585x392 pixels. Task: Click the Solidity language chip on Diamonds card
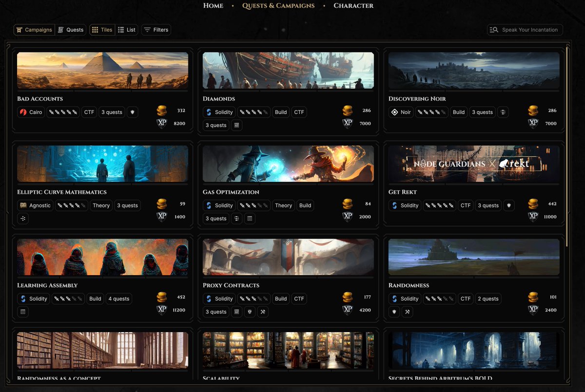tap(219, 112)
